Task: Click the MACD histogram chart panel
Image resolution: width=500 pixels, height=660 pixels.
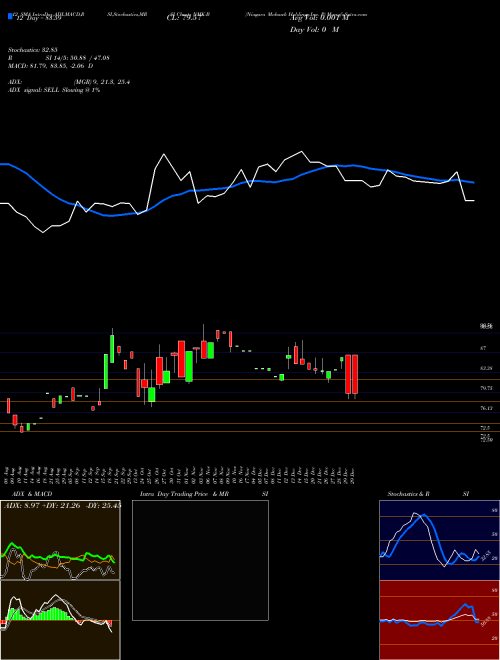Action: click(60, 620)
